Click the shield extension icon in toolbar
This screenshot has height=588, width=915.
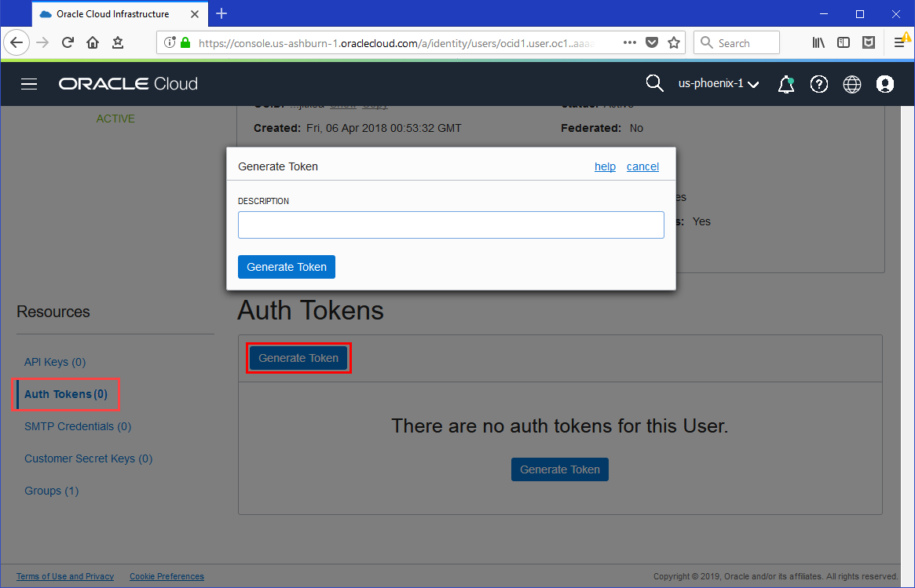[x=869, y=42]
